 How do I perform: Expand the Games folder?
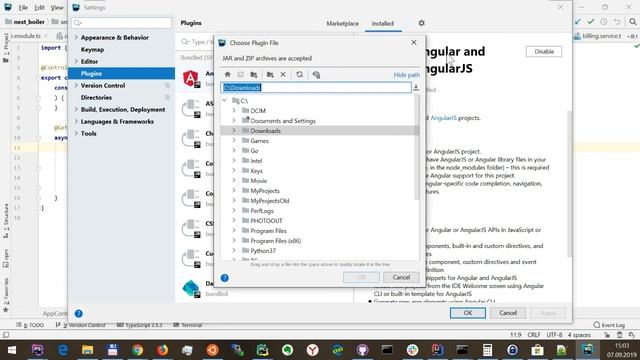coord(234,140)
